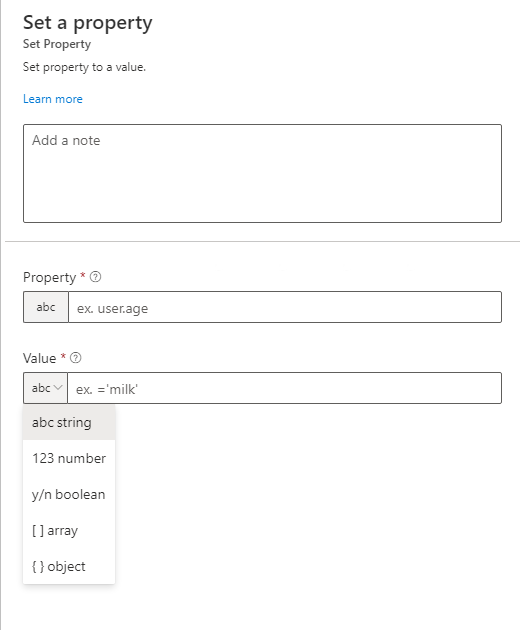Click the Set Property subtitle text

coord(57,44)
